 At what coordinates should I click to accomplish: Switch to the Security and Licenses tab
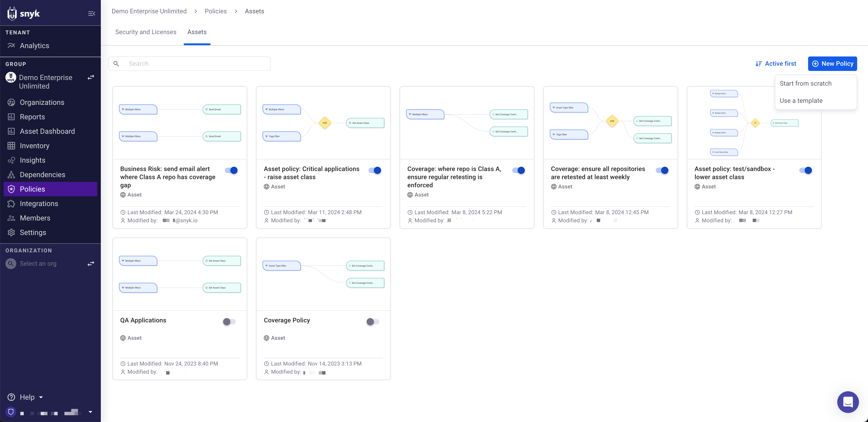click(x=146, y=32)
